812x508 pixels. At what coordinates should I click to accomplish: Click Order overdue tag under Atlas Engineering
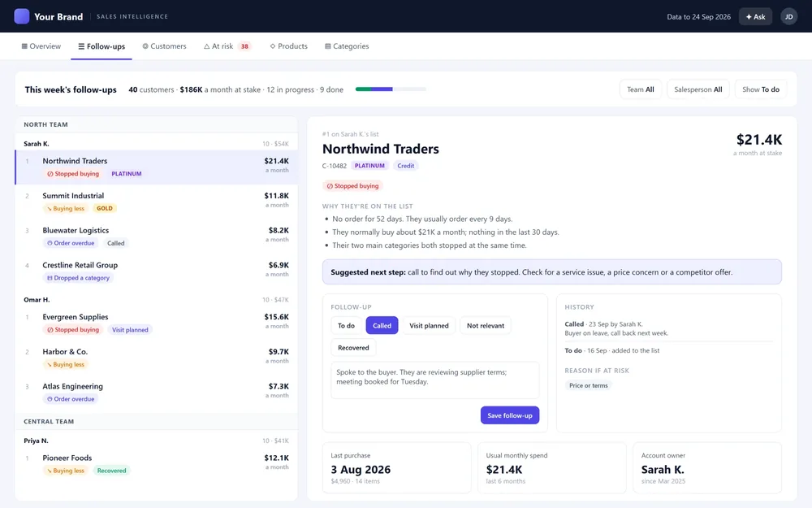tap(71, 399)
